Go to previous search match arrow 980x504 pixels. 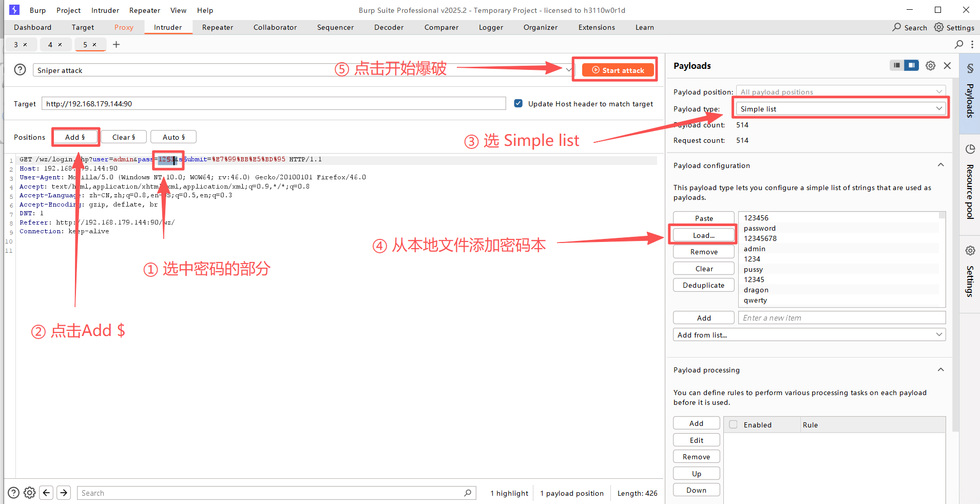coord(47,493)
